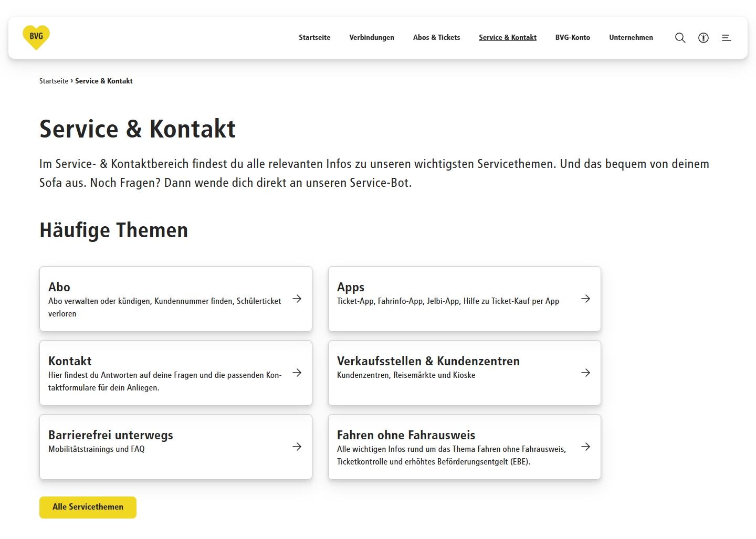Click the arrow on the Abo card

pos(297,299)
